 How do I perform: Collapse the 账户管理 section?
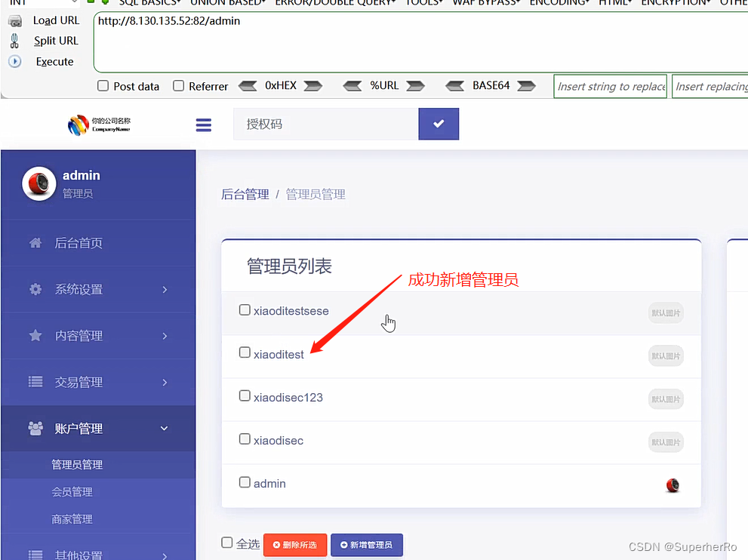[x=164, y=427]
